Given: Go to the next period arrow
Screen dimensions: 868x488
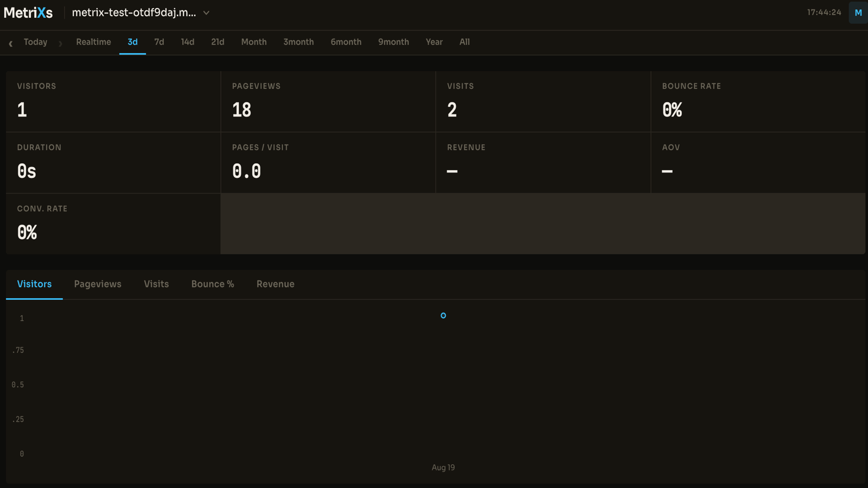Looking at the screenshot, I should click(x=60, y=43).
